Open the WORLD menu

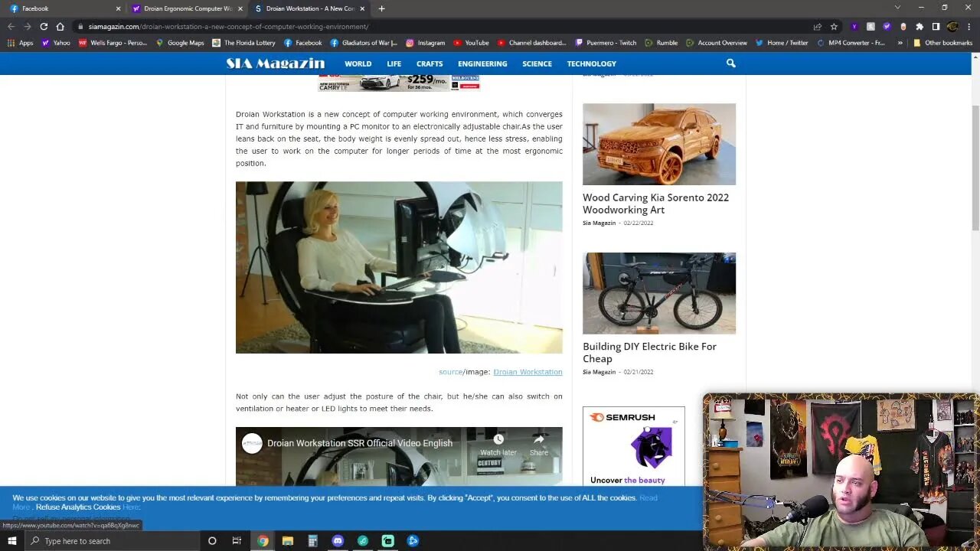[358, 64]
